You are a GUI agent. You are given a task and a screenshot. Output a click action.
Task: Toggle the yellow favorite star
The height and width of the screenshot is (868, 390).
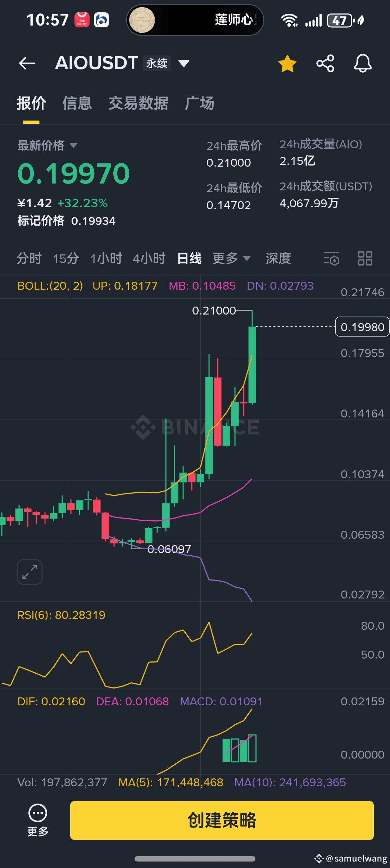click(x=287, y=63)
